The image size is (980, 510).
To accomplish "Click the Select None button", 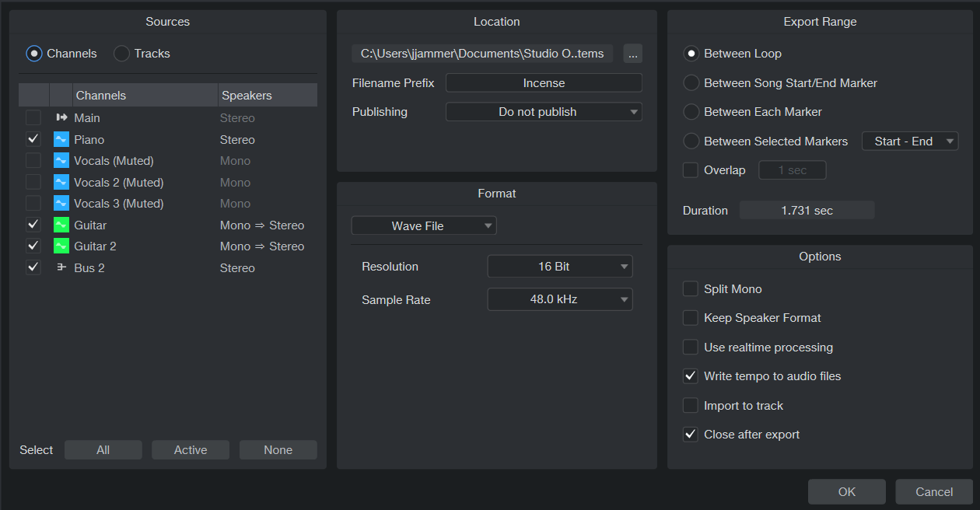I will pyautogui.click(x=278, y=450).
